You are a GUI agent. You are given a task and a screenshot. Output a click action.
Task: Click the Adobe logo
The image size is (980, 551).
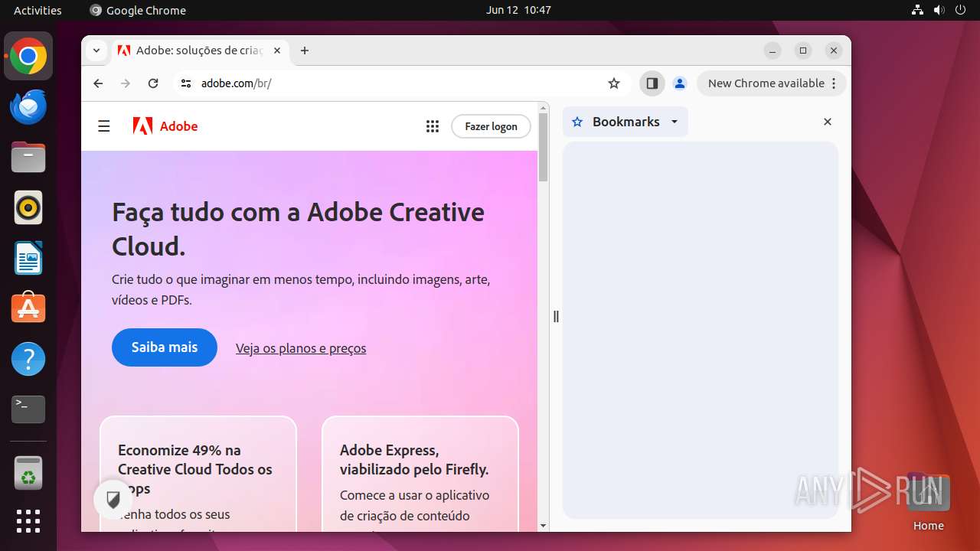pos(165,126)
